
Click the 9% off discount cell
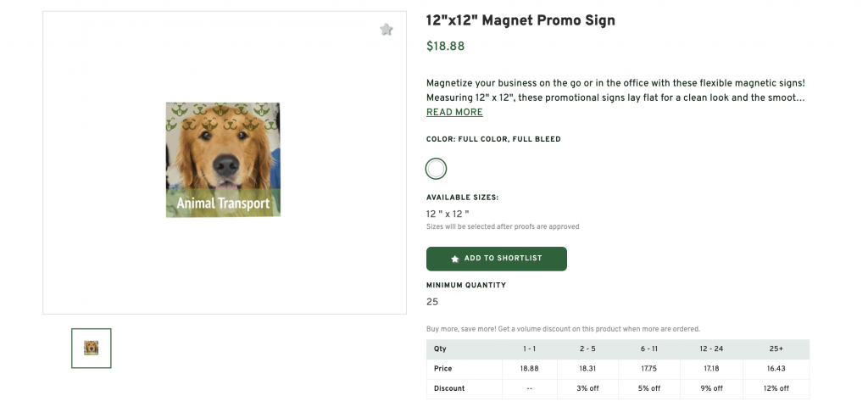[712, 388]
